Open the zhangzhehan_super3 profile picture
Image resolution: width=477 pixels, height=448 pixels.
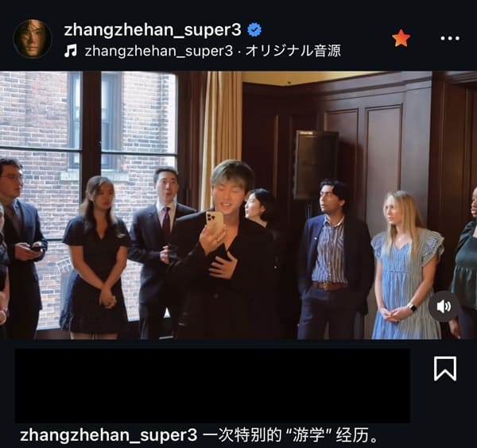(33, 39)
